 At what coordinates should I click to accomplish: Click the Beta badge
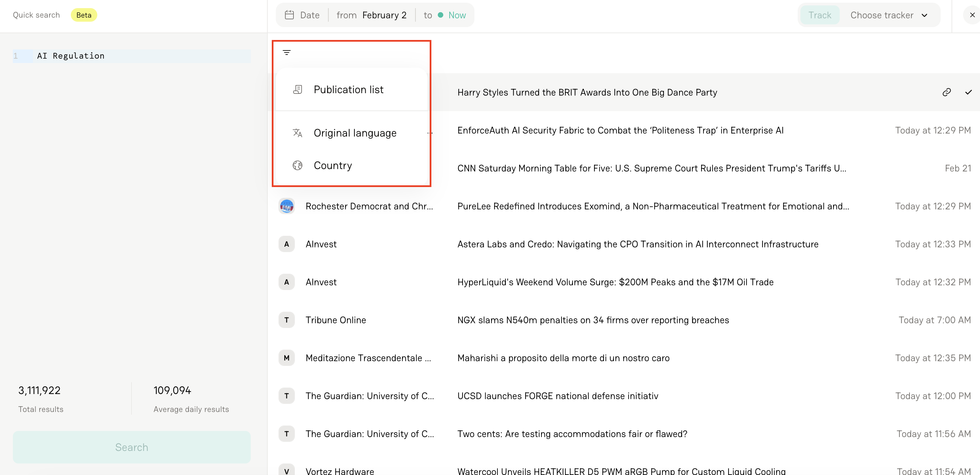[84, 15]
